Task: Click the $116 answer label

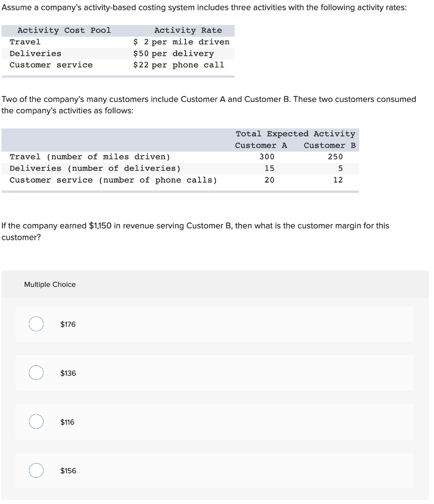Action: (66, 422)
